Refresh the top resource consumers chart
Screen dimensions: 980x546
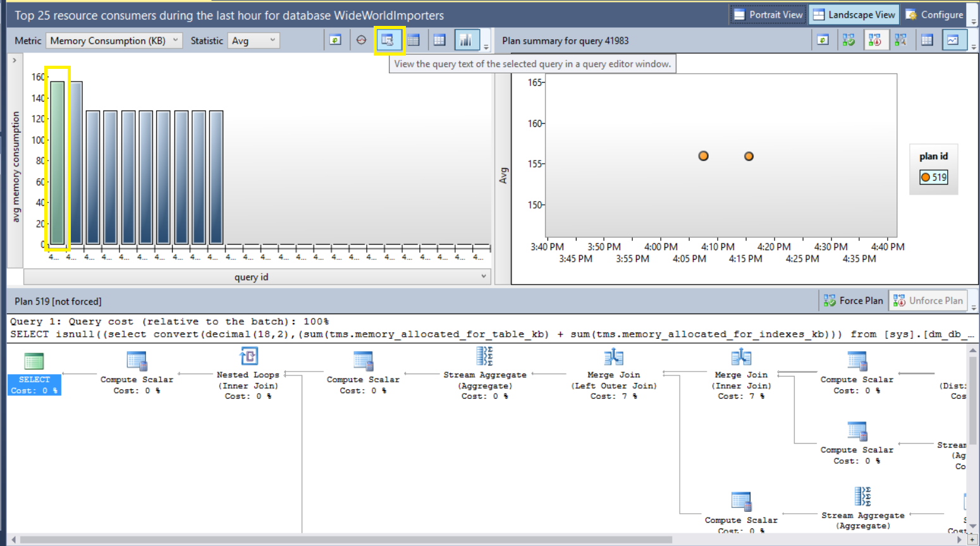tap(335, 40)
